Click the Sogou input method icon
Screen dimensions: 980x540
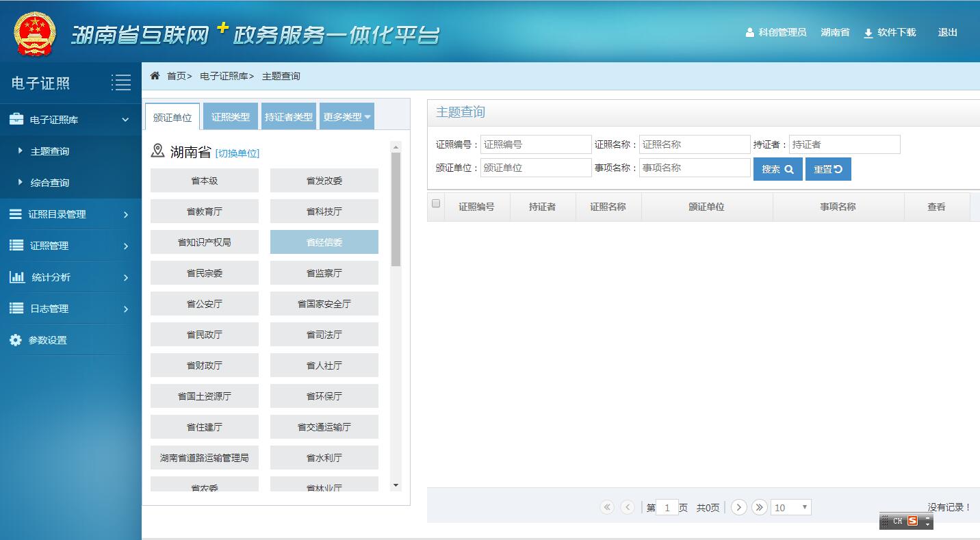point(912,521)
